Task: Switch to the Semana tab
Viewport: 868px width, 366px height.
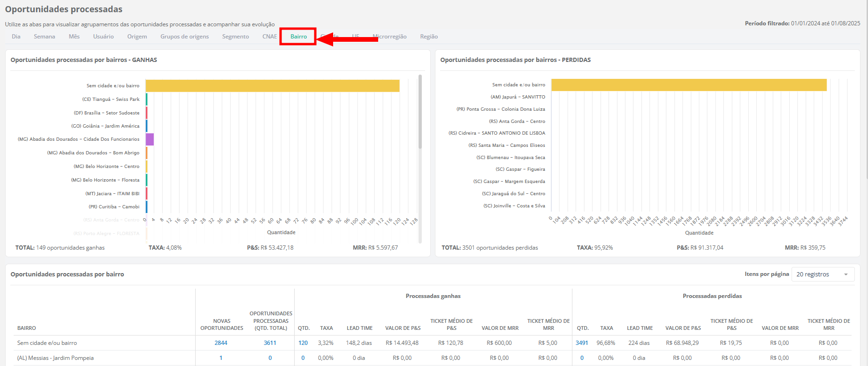Action: pos(44,37)
